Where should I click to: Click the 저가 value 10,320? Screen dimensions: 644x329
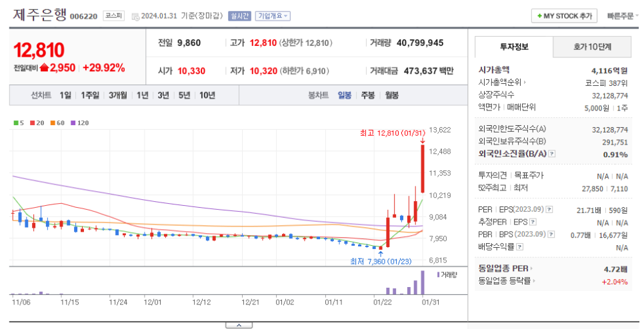pos(264,71)
